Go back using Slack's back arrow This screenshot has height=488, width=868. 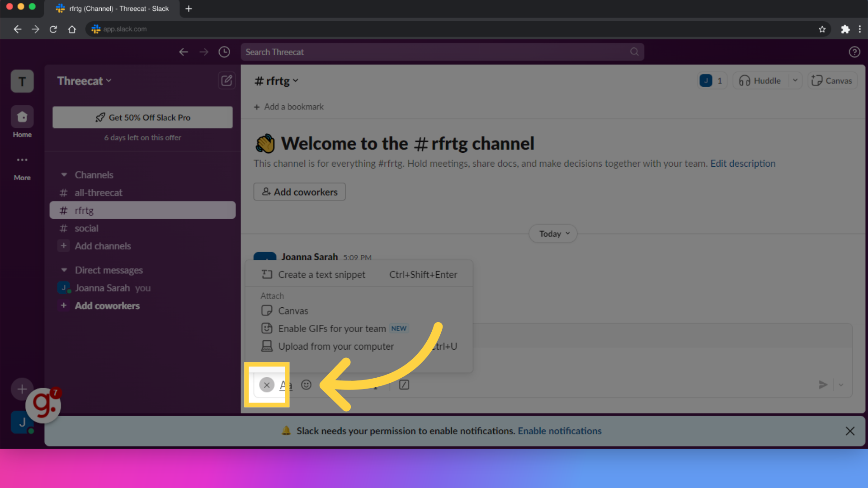point(183,52)
